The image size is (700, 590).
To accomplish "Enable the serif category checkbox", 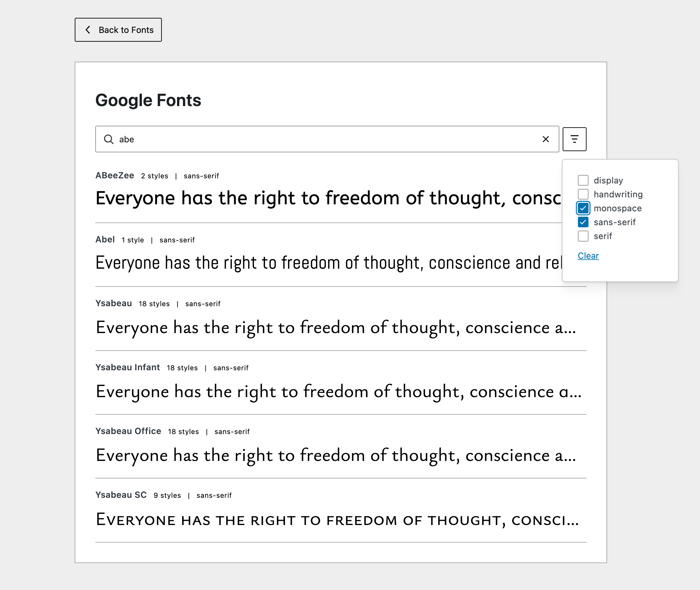I will click(x=583, y=236).
